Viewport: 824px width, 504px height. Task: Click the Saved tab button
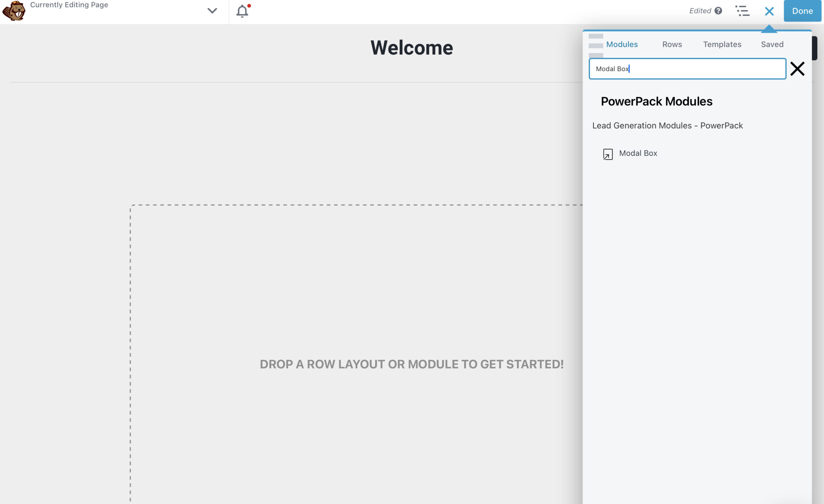pyautogui.click(x=772, y=44)
